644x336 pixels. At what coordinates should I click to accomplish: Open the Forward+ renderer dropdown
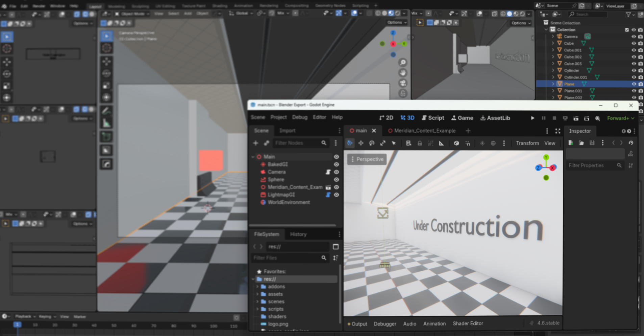pyautogui.click(x=621, y=118)
